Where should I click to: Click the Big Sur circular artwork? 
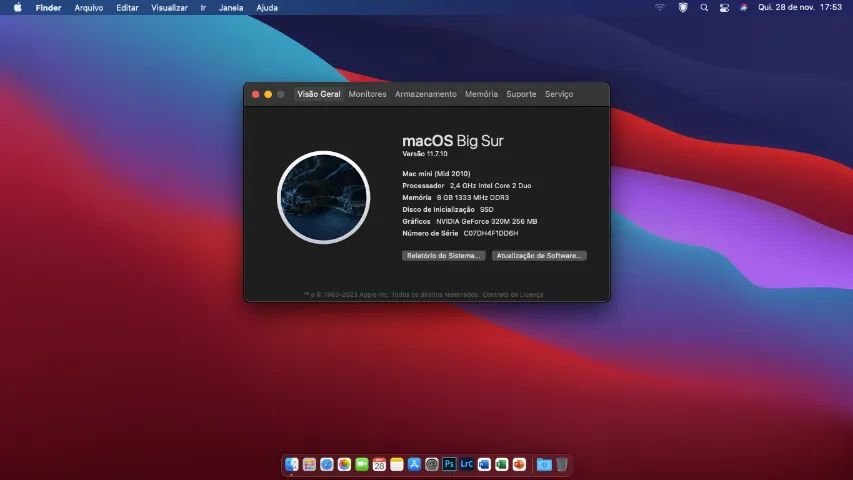point(324,197)
